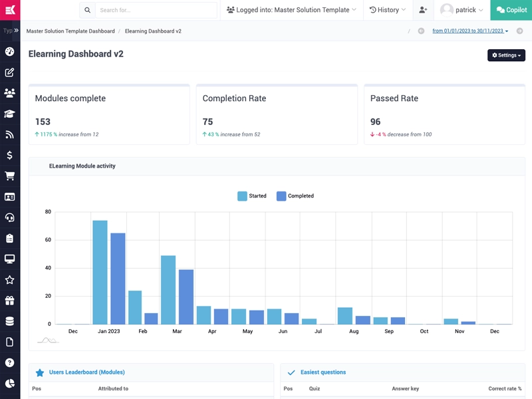The height and width of the screenshot is (399, 532).
Task: Go to Master Solution Template Dashboard breadcrumb
Action: coord(70,31)
